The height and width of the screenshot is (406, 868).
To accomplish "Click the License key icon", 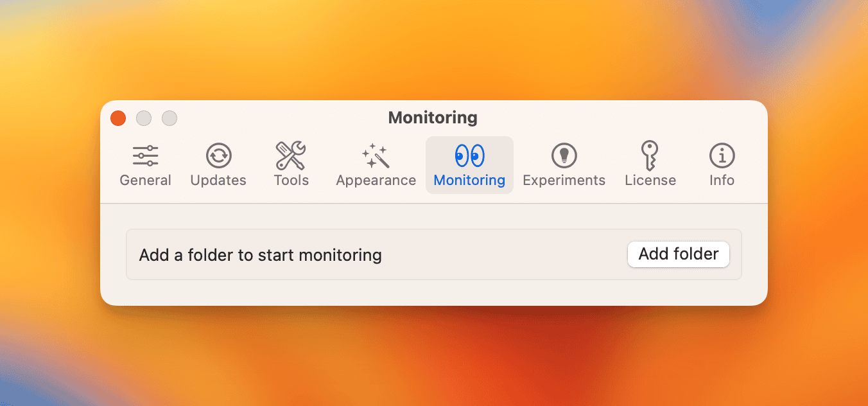I will pos(650,155).
